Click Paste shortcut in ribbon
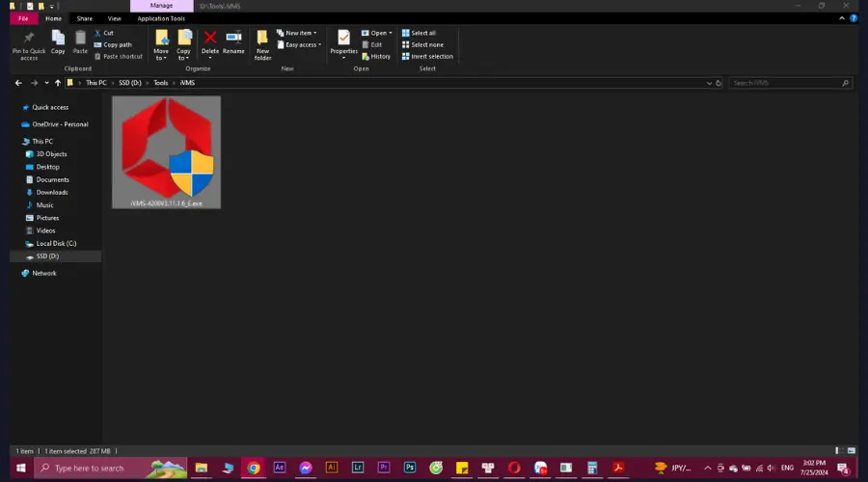868x482 pixels. pyautogui.click(x=119, y=57)
